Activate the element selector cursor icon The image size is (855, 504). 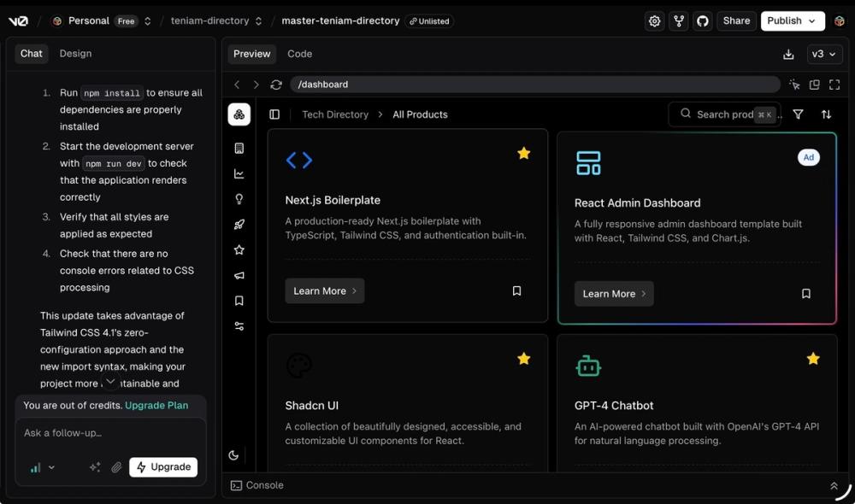pyautogui.click(x=794, y=85)
